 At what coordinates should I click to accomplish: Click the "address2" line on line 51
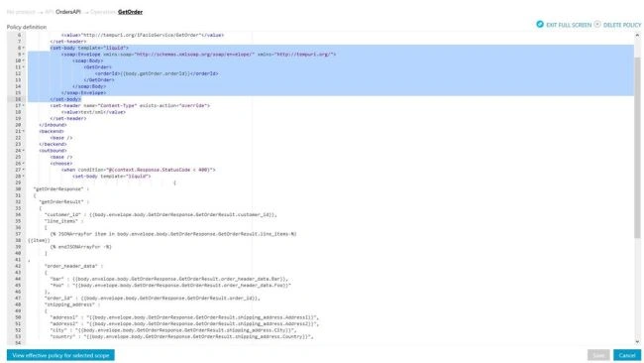[x=184, y=323]
